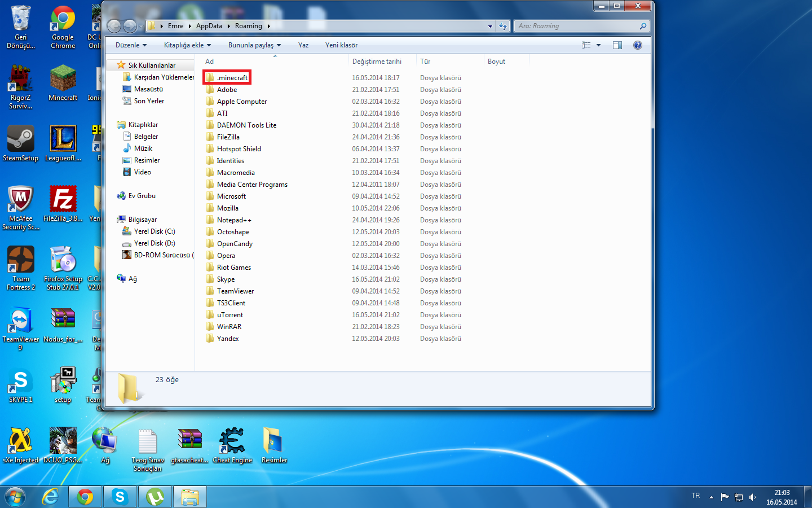Expand the arrow after Roaming breadcrumb

268,26
